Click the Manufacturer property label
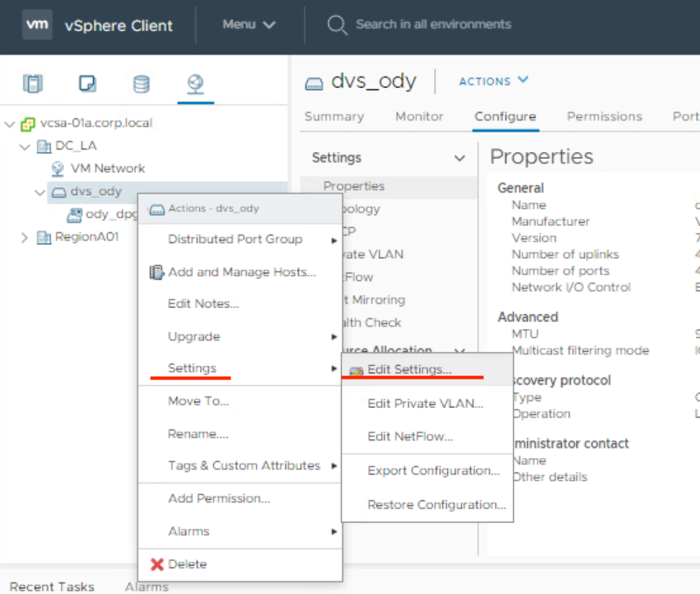Viewport: 700px width, 594px height. pos(551,221)
